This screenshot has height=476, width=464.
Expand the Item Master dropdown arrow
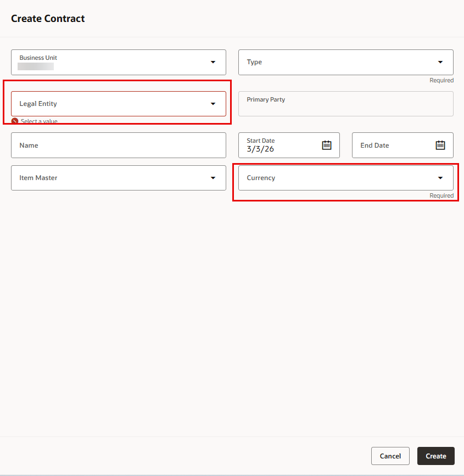point(213,178)
